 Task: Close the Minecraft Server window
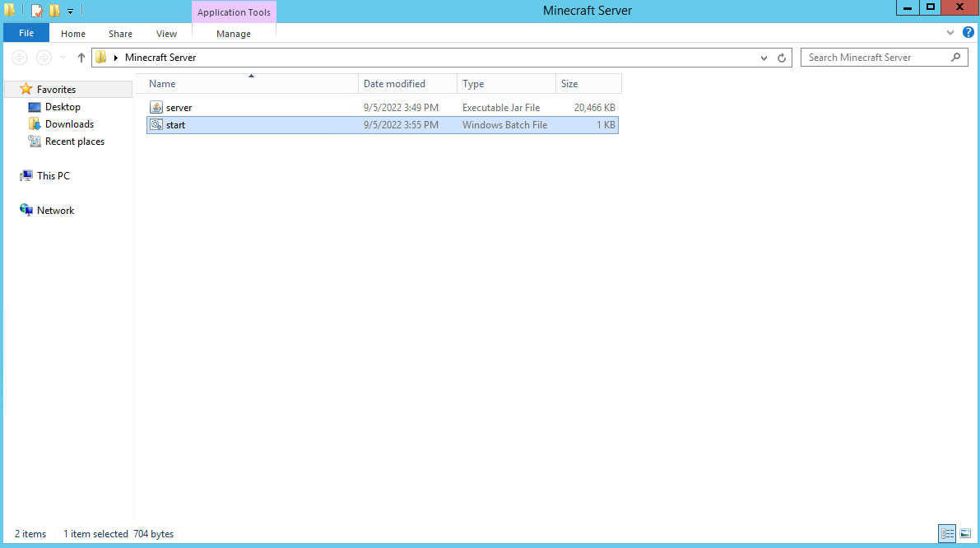[x=960, y=7]
